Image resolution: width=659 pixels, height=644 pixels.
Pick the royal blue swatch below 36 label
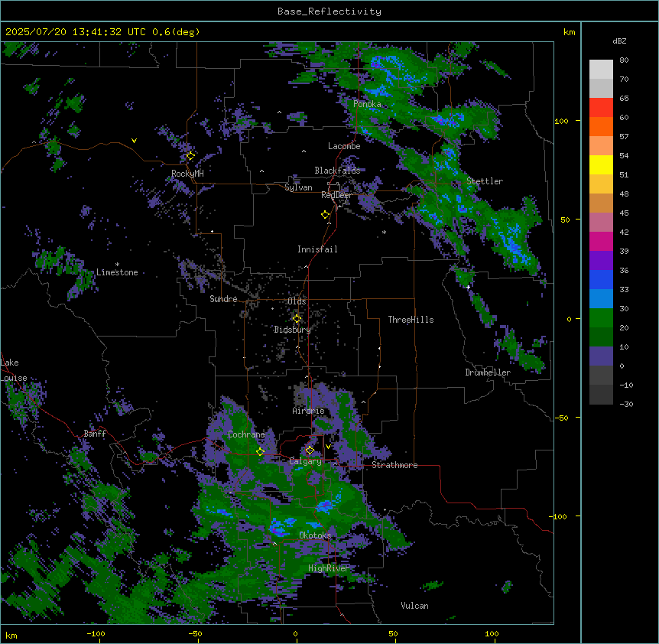pos(601,279)
